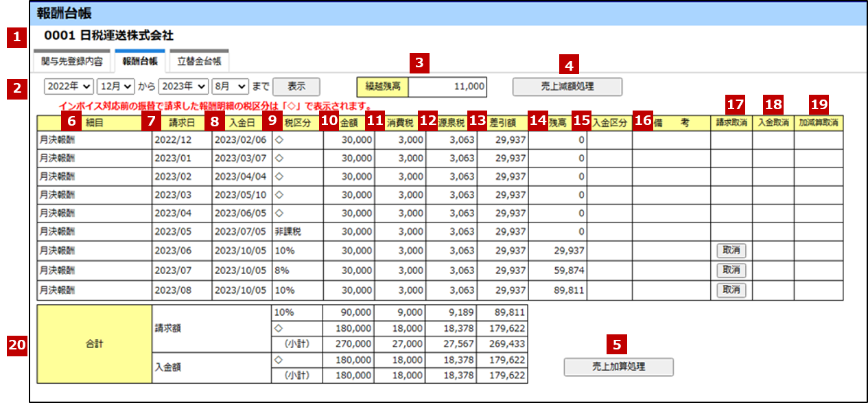The image size is (868, 403).
Task: Expand the start year dropdown showing 2022年
Action: tap(69, 87)
